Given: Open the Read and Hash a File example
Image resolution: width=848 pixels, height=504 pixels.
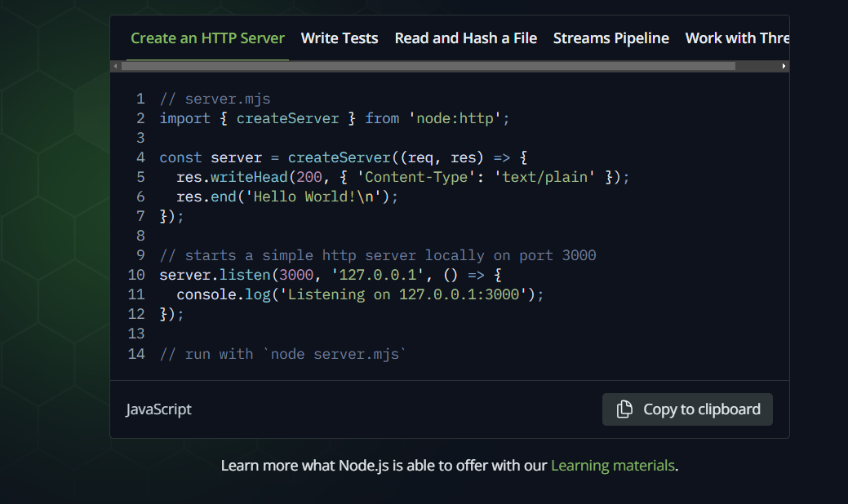Looking at the screenshot, I should (x=465, y=38).
